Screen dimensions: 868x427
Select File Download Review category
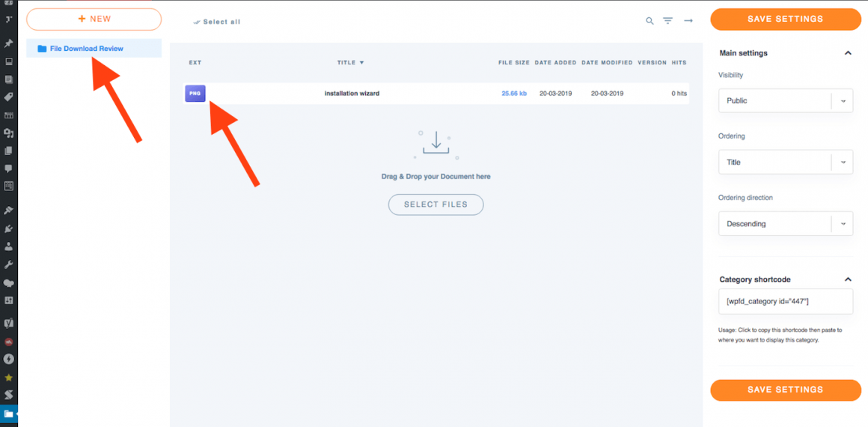point(94,48)
